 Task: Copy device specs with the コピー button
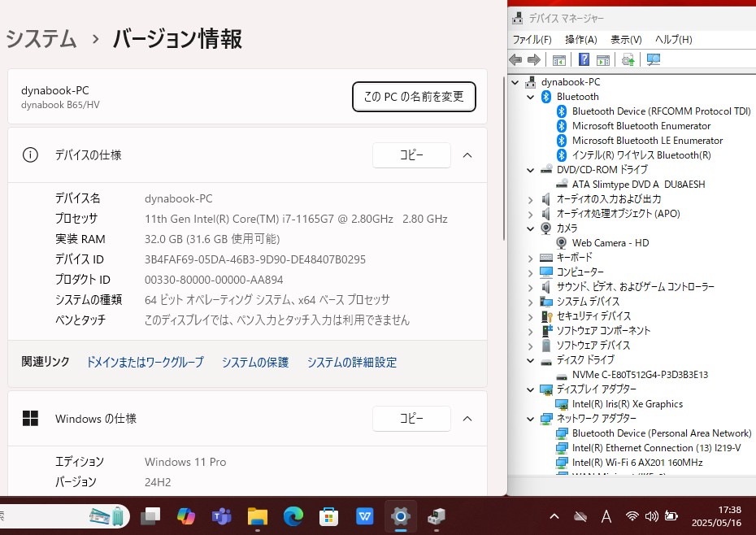click(x=411, y=155)
